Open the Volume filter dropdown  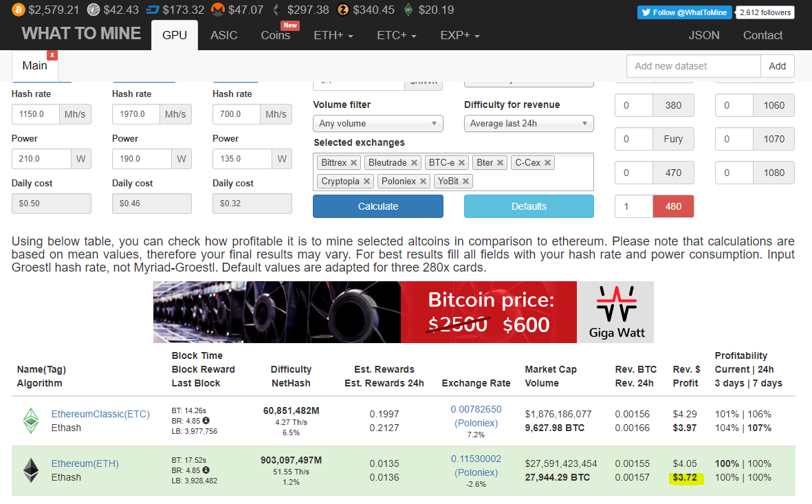point(378,123)
